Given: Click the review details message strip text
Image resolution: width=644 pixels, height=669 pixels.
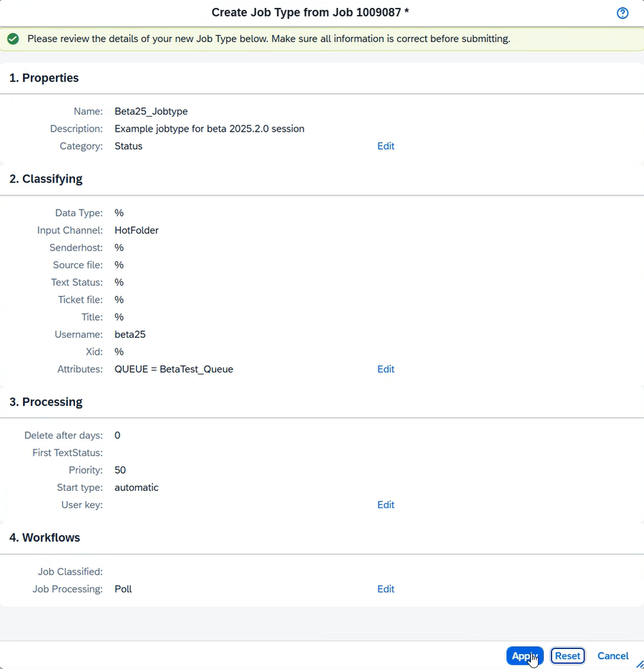Looking at the screenshot, I should coord(268,39).
